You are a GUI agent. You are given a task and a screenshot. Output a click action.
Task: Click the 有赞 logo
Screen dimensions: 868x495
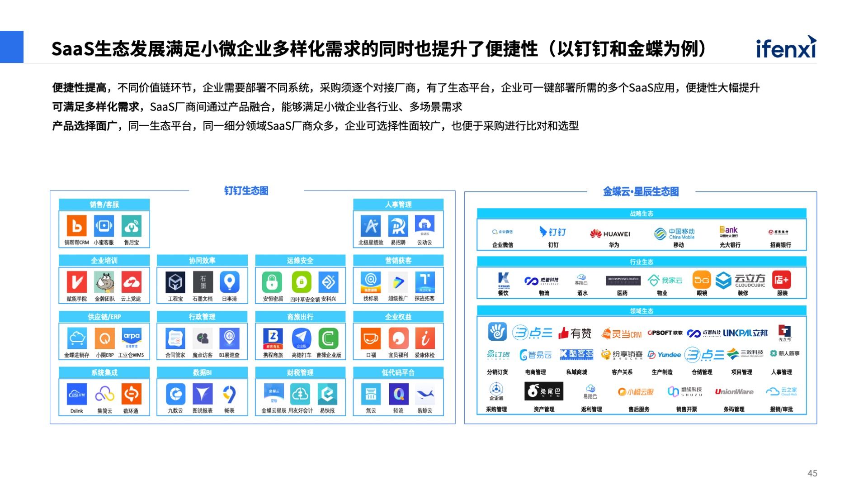[x=575, y=333]
